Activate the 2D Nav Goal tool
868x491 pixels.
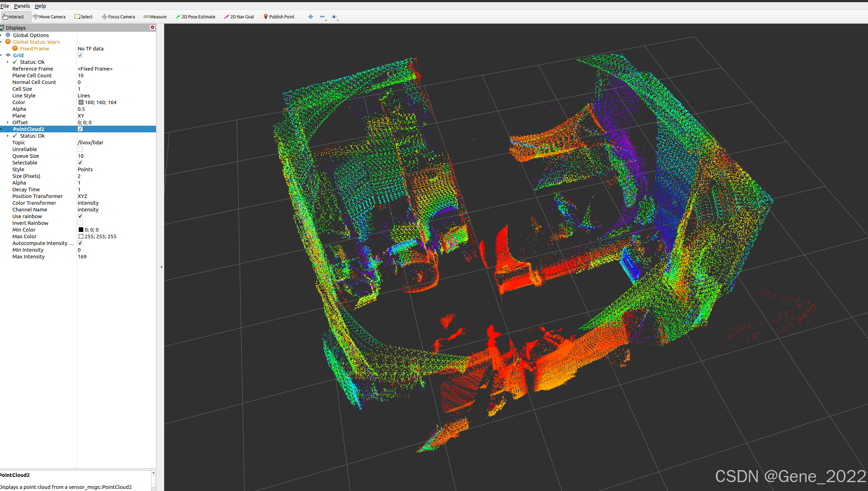click(239, 17)
